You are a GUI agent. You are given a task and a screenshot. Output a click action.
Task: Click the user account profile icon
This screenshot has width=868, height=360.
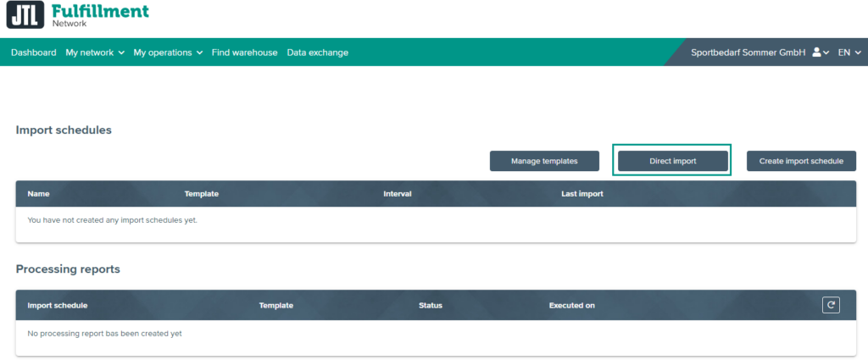click(816, 53)
